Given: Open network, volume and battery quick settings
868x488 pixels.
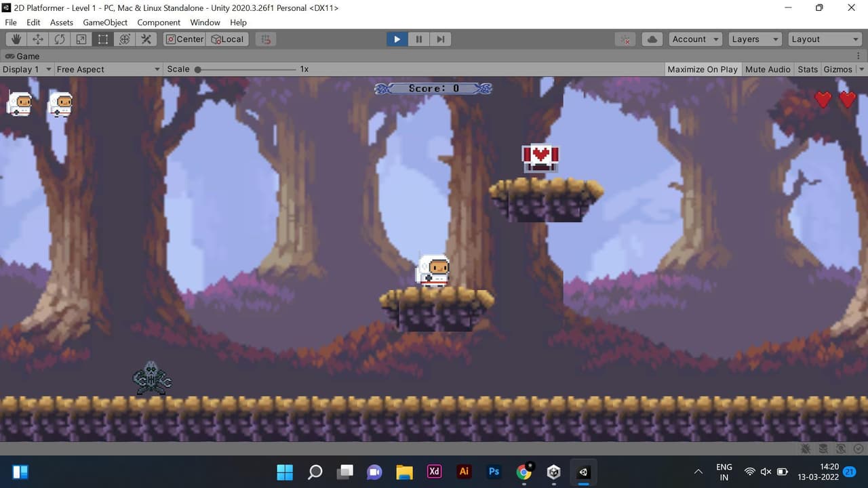Looking at the screenshot, I should [x=766, y=472].
